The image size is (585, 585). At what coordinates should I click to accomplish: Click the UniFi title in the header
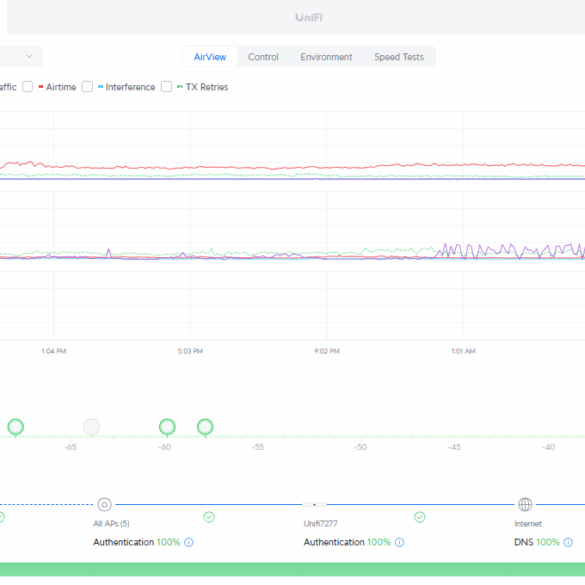pos(309,18)
